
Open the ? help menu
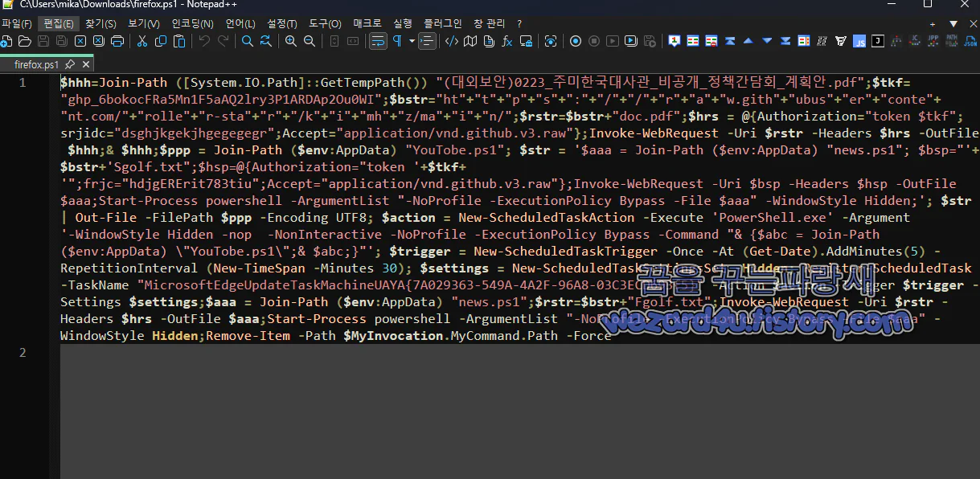pos(519,23)
